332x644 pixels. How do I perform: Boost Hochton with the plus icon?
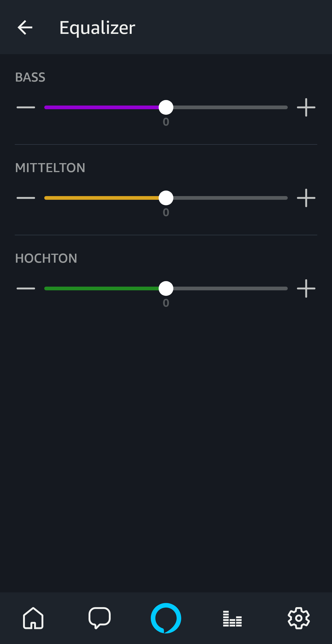306,288
